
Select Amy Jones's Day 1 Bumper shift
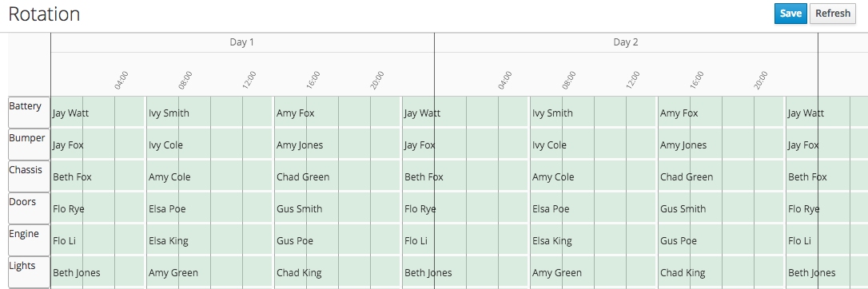[x=337, y=144]
